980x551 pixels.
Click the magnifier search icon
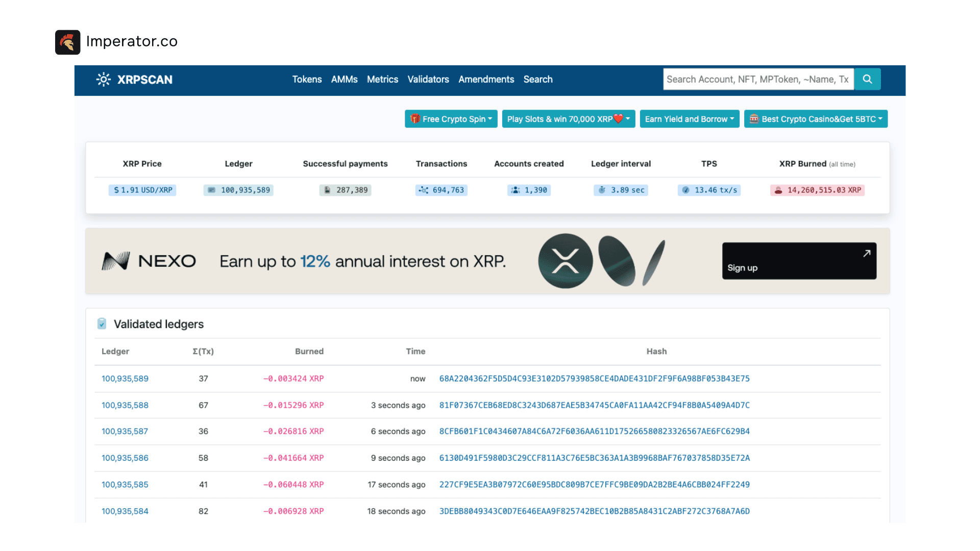click(x=867, y=79)
